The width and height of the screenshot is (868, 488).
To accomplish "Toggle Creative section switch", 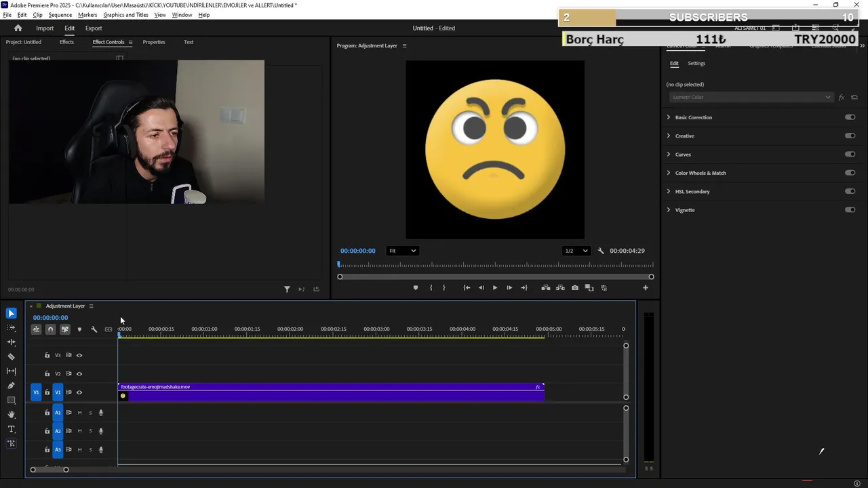I will pos(850,136).
